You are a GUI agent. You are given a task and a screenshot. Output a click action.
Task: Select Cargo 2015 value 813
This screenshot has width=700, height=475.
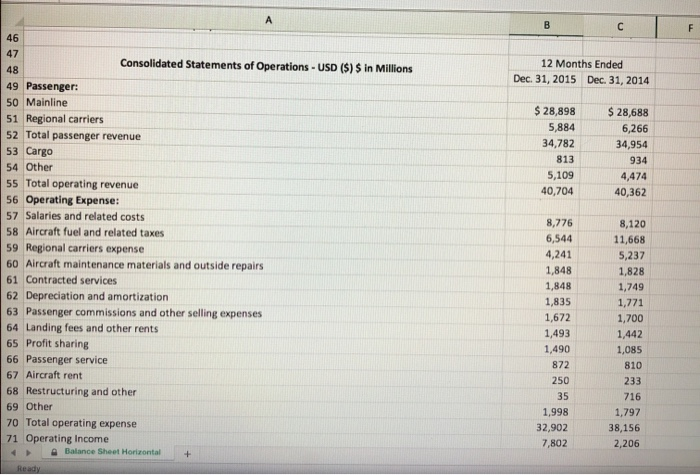pos(565,159)
